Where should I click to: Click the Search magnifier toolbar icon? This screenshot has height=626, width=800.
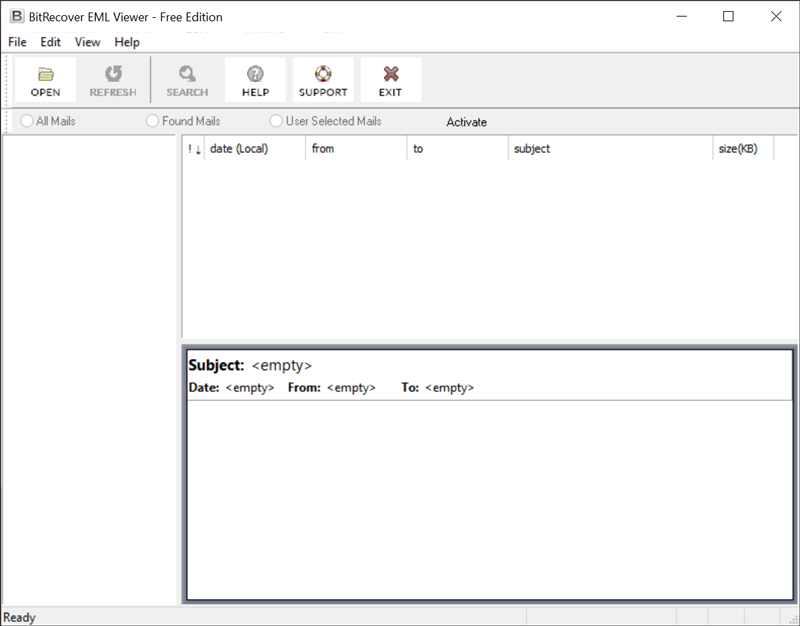tap(187, 74)
